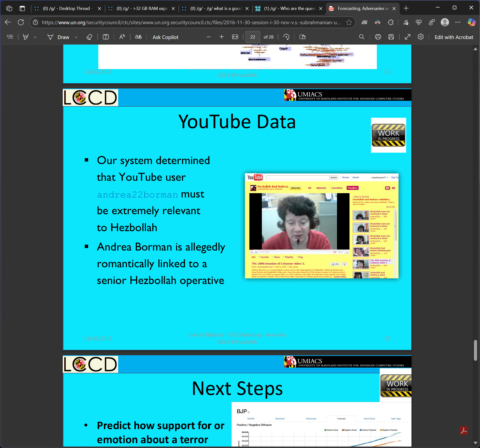Click the un.org address bar URL
This screenshot has height=448, width=480.
pyautogui.click(x=191, y=23)
